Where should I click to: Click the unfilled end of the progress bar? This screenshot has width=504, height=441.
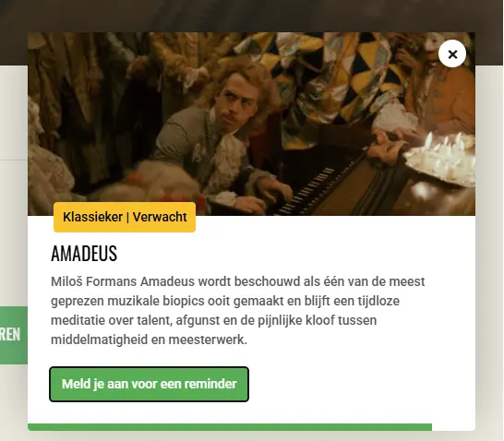453,427
